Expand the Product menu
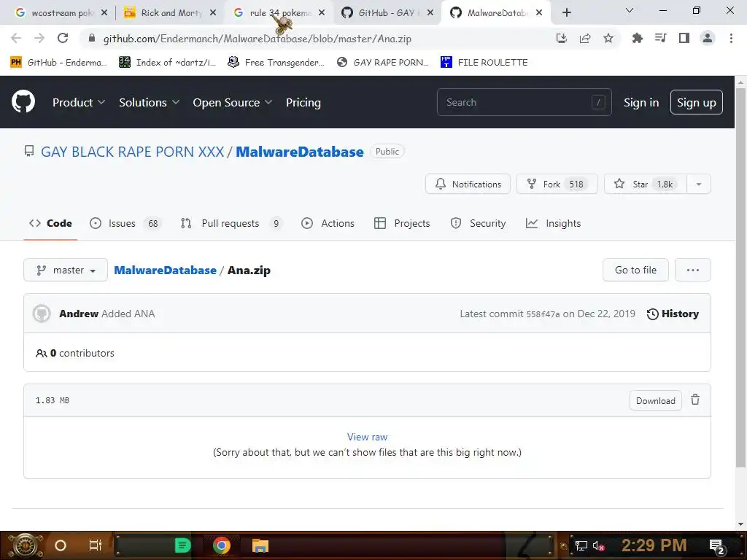 coord(79,102)
